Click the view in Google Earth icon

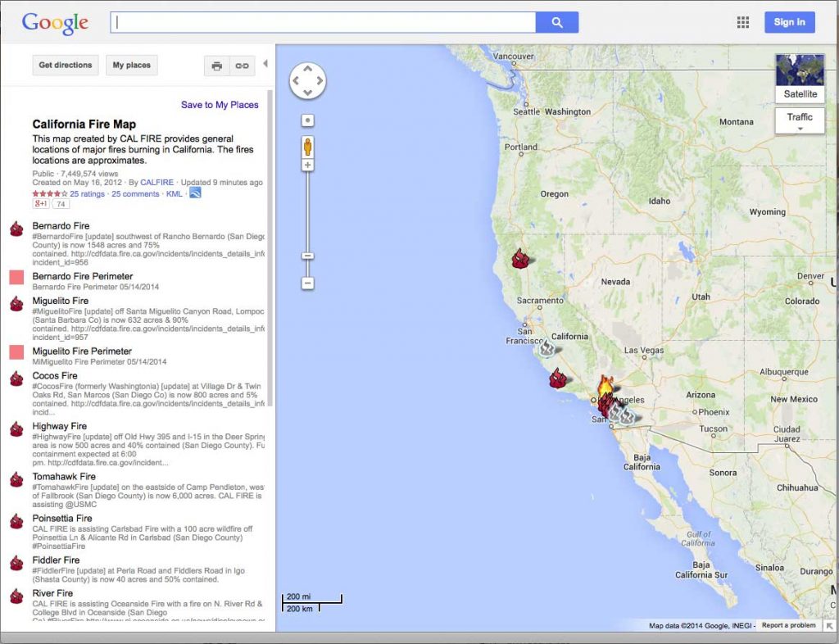pyautogui.click(x=195, y=193)
